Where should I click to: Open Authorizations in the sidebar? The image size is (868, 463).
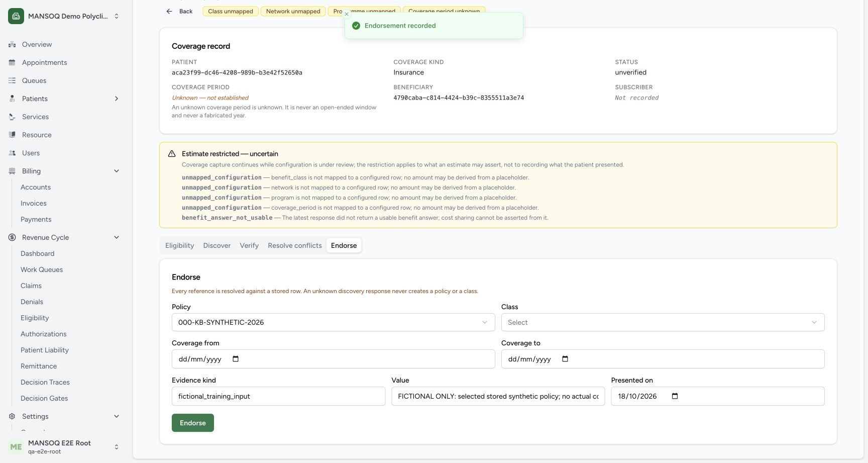pos(43,334)
